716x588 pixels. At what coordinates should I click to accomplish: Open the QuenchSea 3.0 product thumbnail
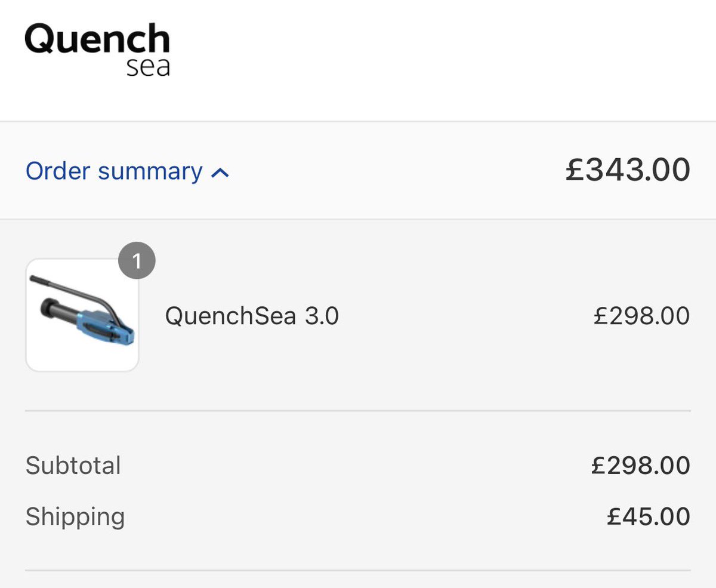point(82,315)
